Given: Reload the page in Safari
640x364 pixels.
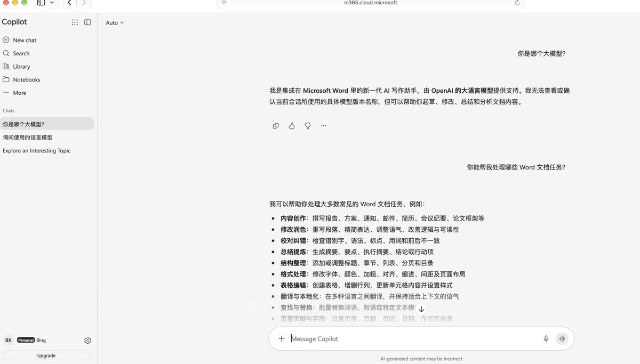Looking at the screenshot, I should [x=517, y=3].
